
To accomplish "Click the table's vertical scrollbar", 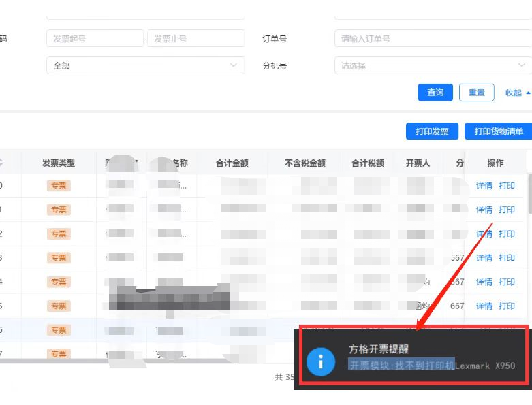I will click(x=529, y=197).
